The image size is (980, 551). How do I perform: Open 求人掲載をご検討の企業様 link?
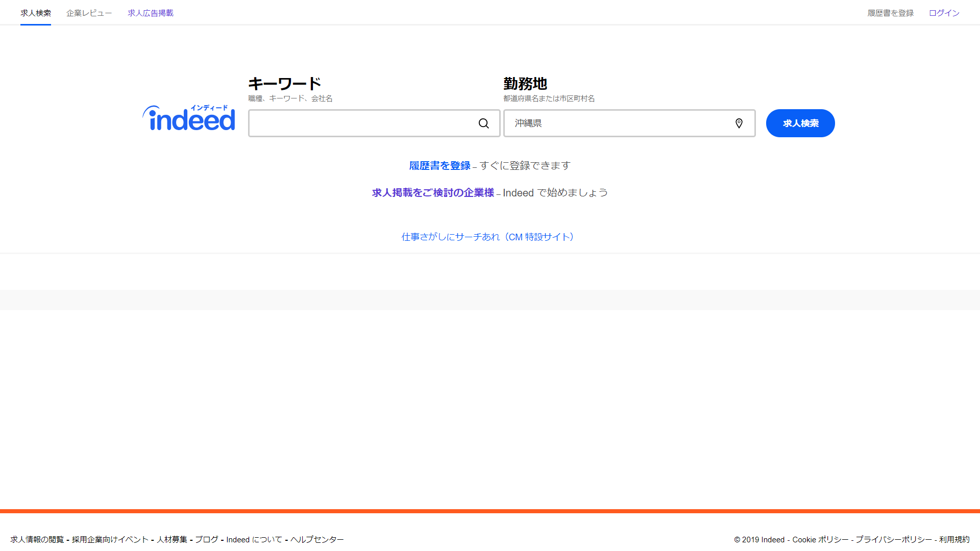point(433,192)
